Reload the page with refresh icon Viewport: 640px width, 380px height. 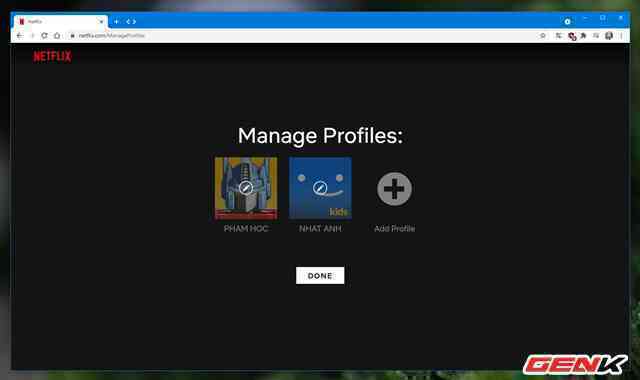pyautogui.click(x=44, y=36)
